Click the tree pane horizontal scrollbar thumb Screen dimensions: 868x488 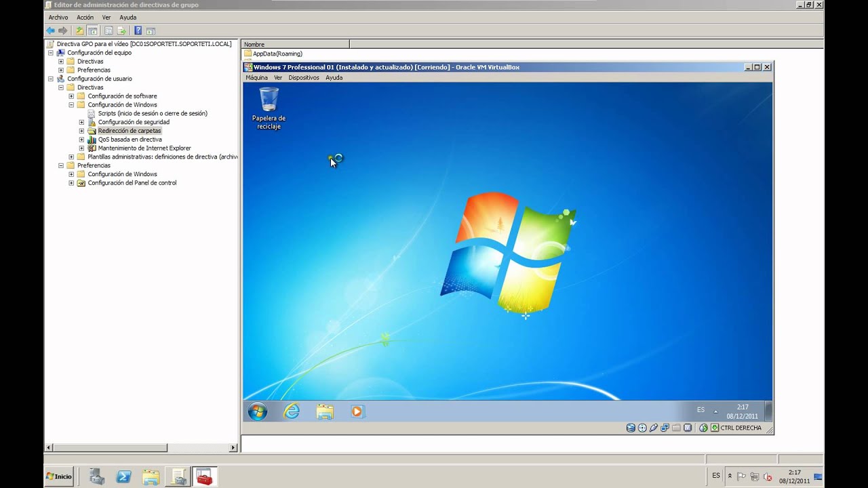(110, 448)
